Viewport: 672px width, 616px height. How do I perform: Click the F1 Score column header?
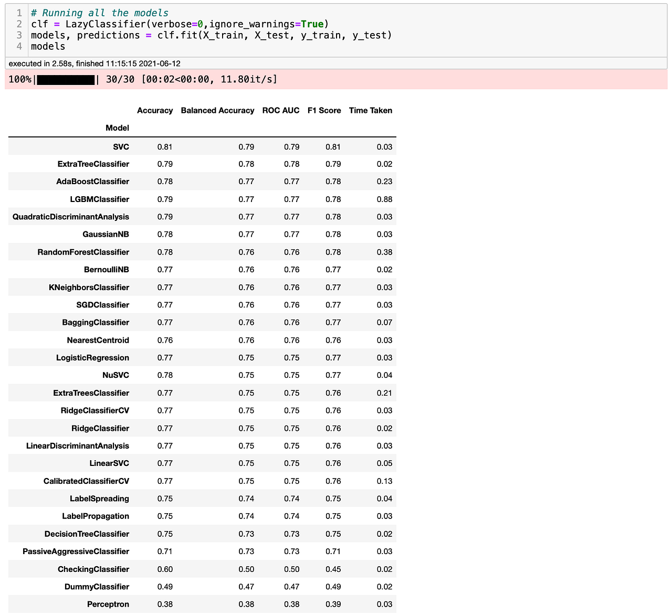(x=324, y=110)
